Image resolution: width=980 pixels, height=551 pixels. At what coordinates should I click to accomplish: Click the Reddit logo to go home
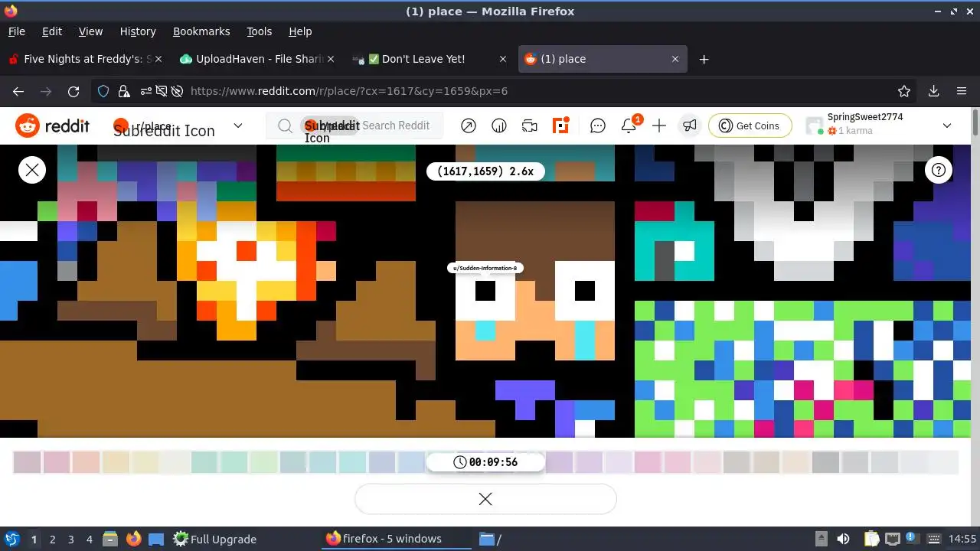(x=53, y=126)
